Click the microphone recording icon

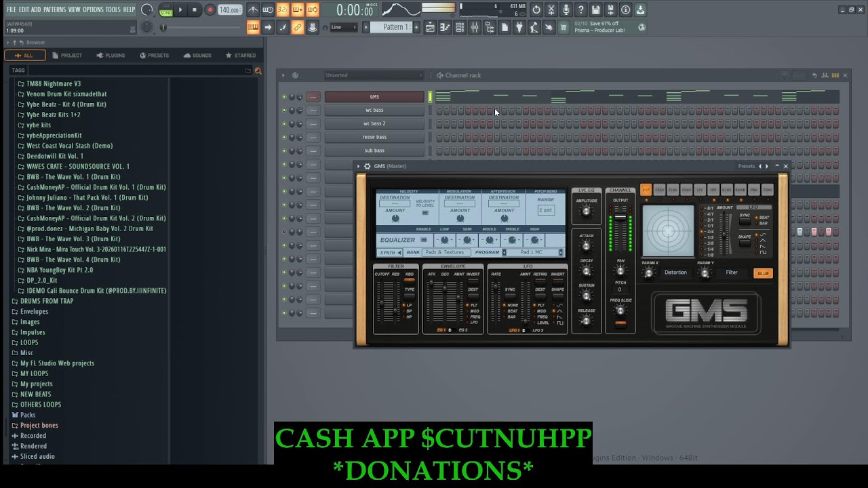click(566, 9)
